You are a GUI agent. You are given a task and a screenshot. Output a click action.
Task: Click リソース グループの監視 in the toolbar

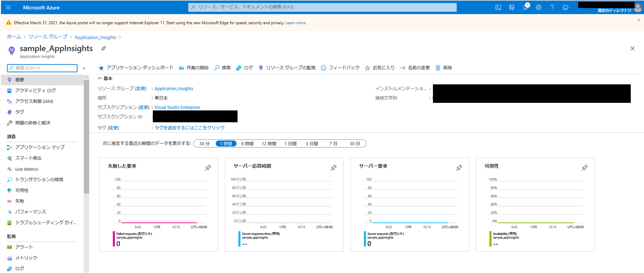pos(287,68)
